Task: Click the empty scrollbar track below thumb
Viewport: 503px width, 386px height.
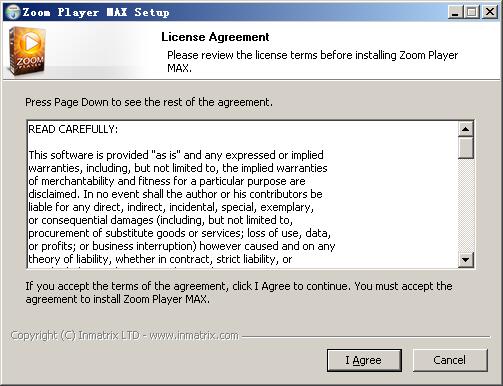Action: 466,205
